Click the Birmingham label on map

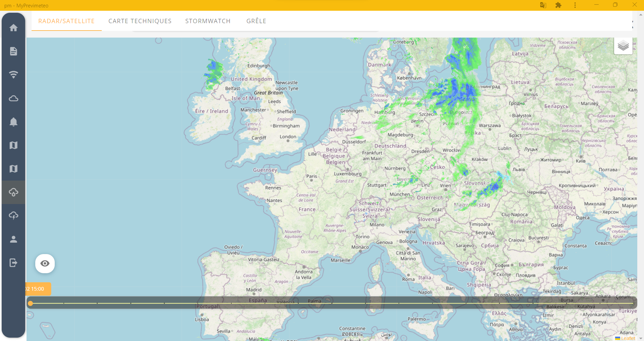[286, 126]
